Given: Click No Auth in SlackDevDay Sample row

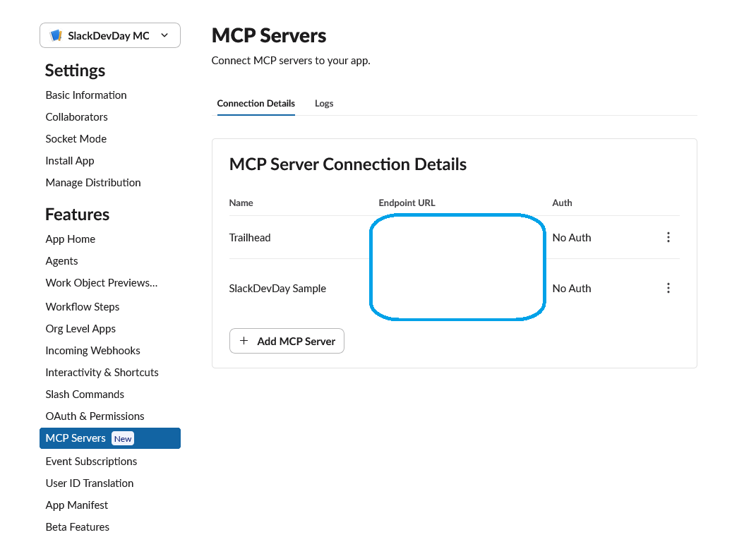Looking at the screenshot, I should pos(572,289).
